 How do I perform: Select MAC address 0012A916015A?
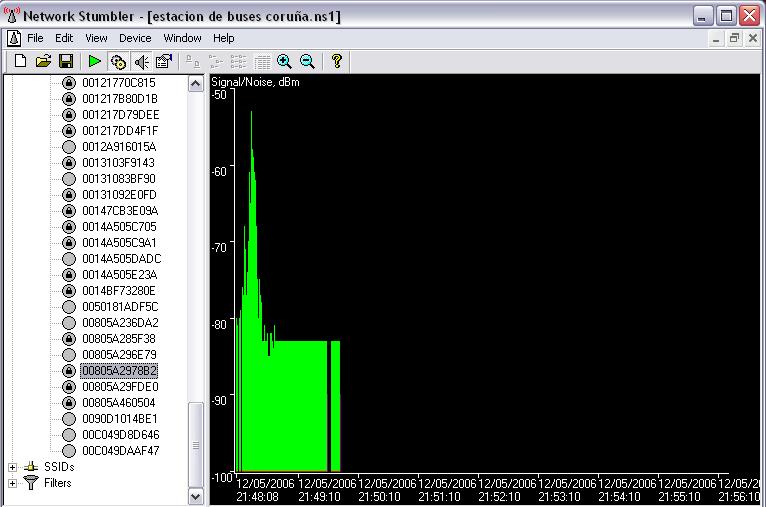(119, 147)
